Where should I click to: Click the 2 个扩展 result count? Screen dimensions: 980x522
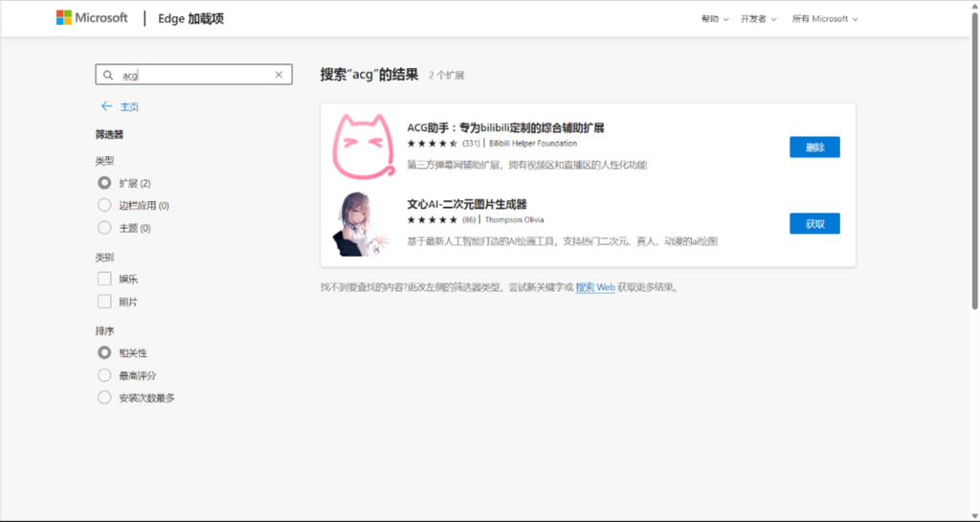[x=446, y=76]
